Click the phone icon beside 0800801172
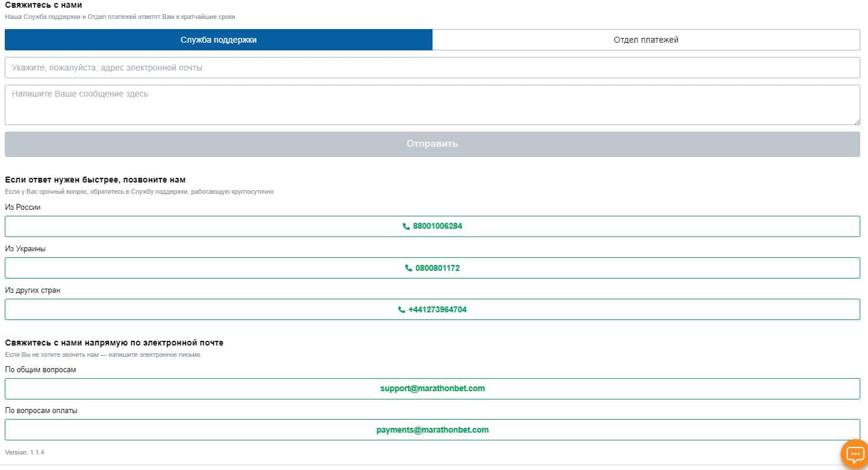868x470 pixels. [409, 268]
